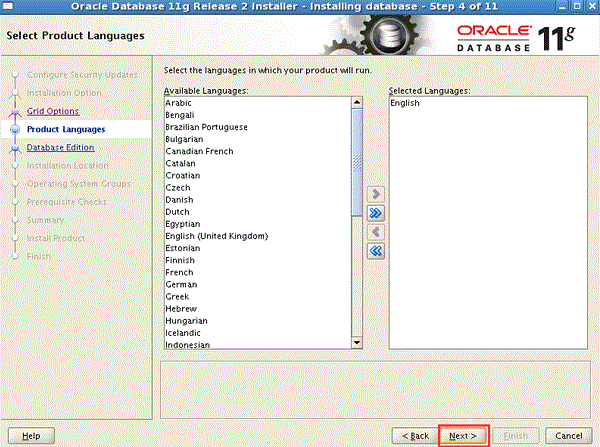Screen dimensions: 600x447
Task: Close the installer window
Action: (592, 7)
